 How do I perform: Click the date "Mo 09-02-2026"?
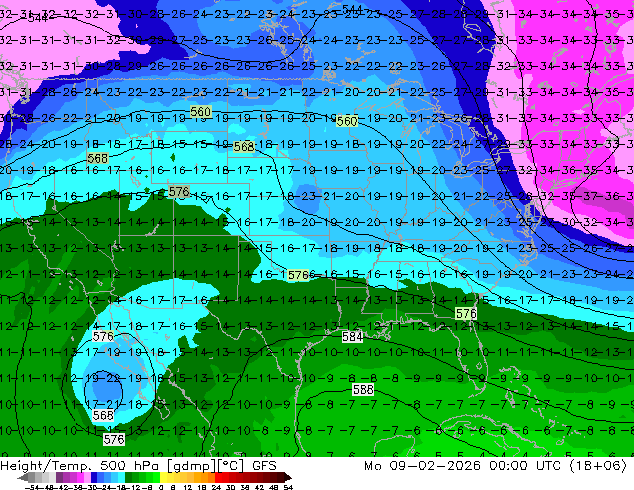coord(422,466)
